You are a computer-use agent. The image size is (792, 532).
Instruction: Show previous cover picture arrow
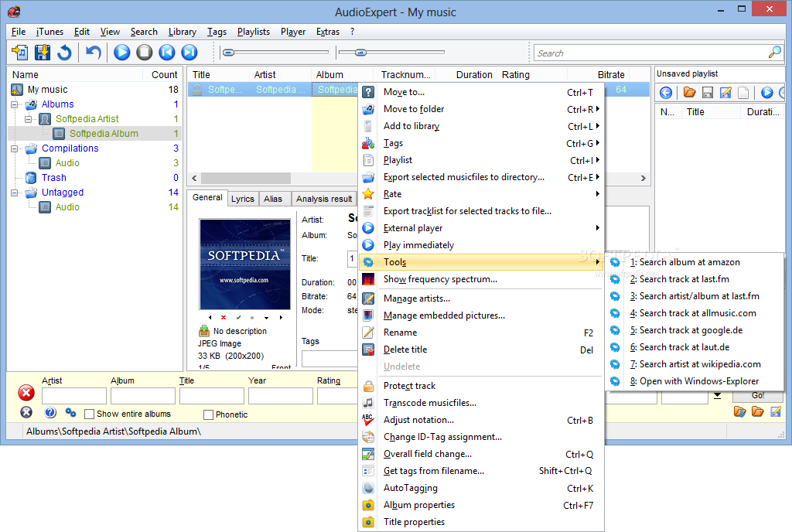(210, 318)
